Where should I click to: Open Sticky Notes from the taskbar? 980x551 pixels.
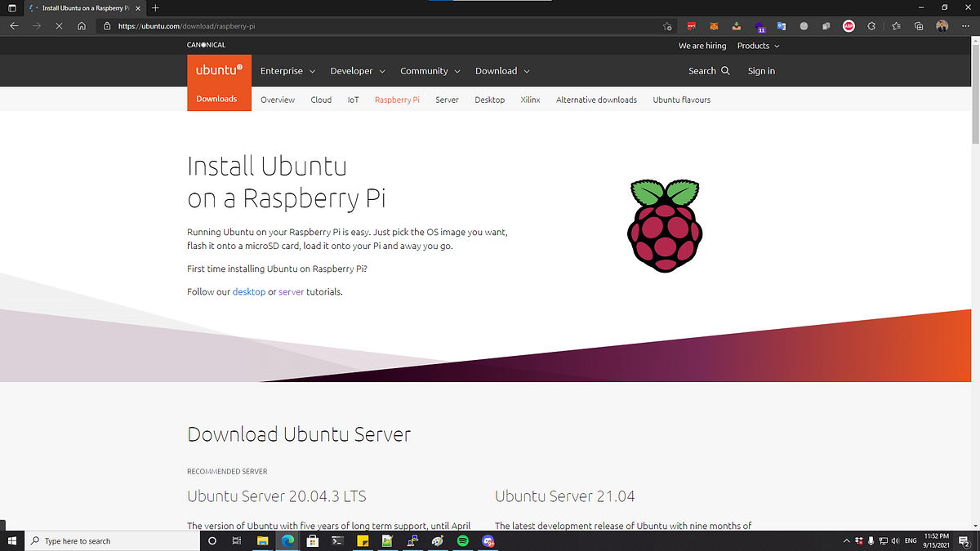click(363, 540)
